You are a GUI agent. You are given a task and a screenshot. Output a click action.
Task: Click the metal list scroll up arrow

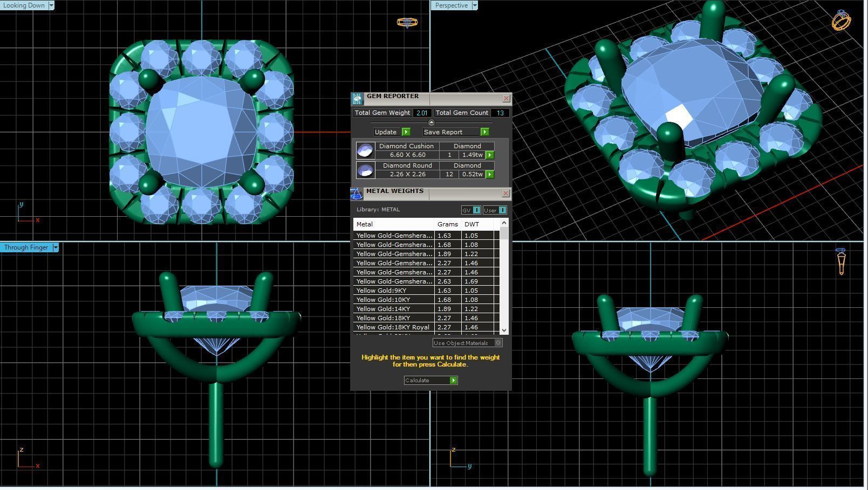(x=504, y=223)
